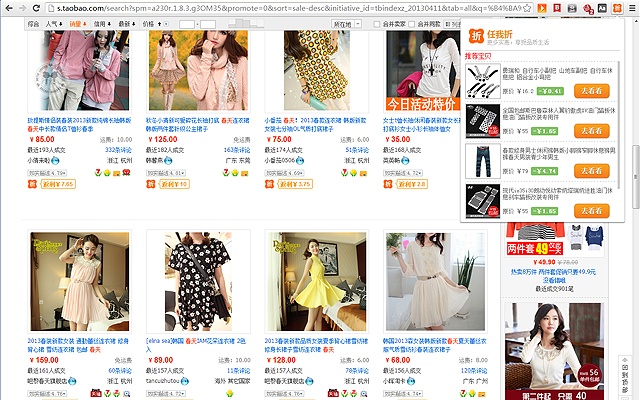Open the 所在地 location dropdown
This screenshot has width=640, height=400.
[346, 24]
